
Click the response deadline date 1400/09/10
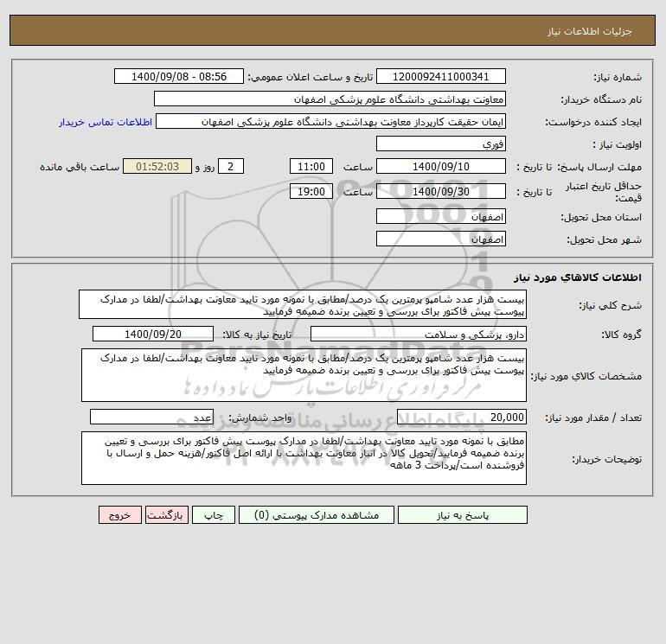[441, 167]
